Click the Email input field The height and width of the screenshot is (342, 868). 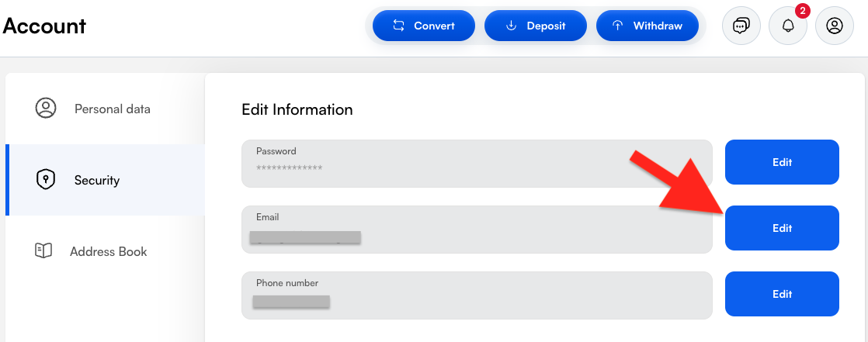(x=477, y=230)
